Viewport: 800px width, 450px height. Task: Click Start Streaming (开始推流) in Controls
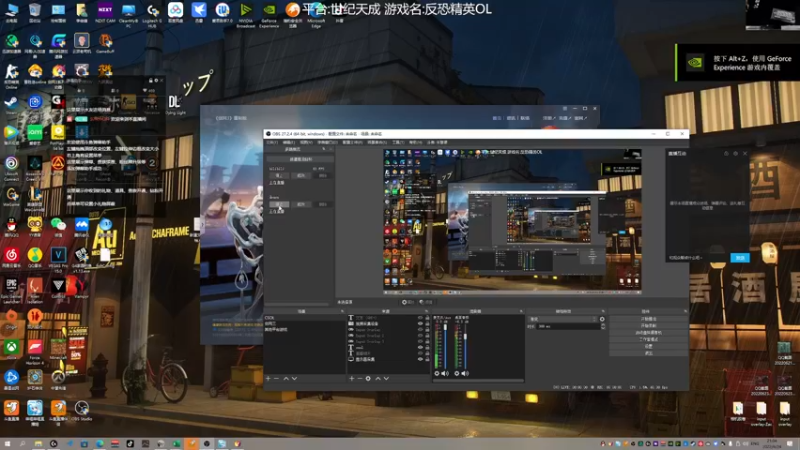(648, 319)
